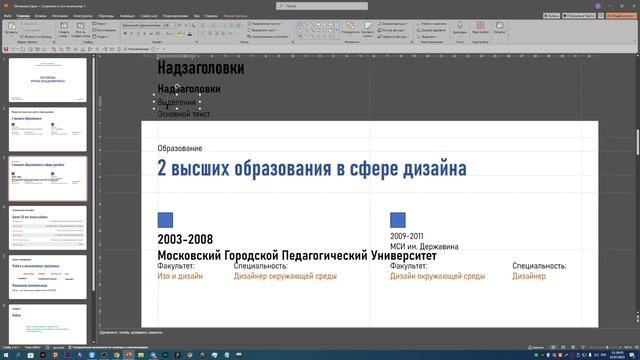This screenshot has height=360, width=640.
Task: Click the orange 'Изо и дизайн' text
Action: [x=180, y=276]
